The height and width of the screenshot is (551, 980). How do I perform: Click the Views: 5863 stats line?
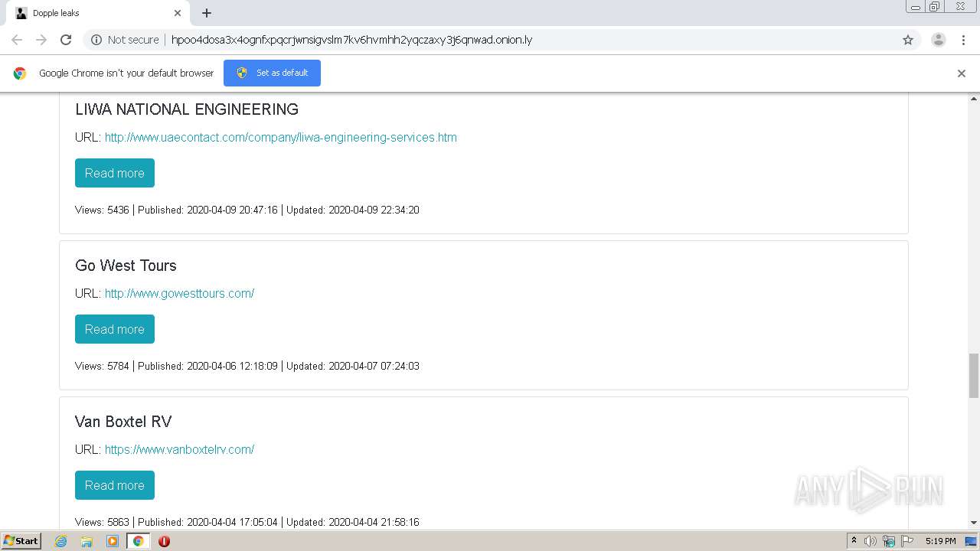click(x=247, y=522)
